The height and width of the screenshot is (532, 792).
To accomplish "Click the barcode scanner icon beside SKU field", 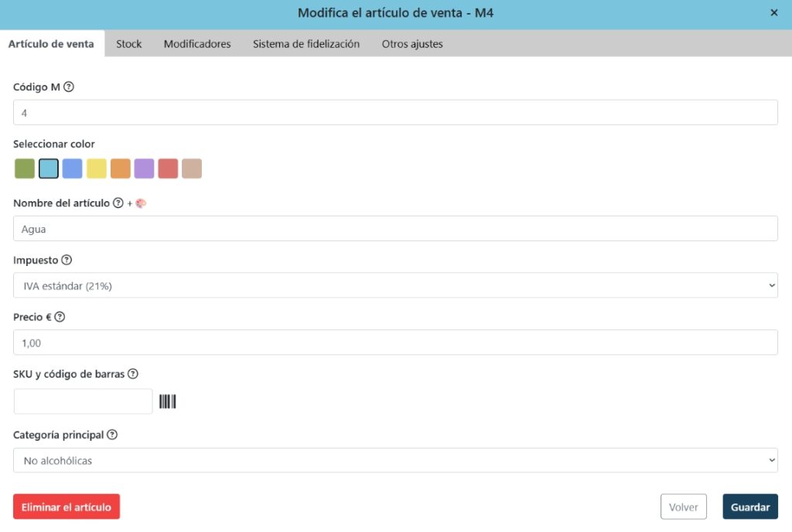I will [168, 401].
